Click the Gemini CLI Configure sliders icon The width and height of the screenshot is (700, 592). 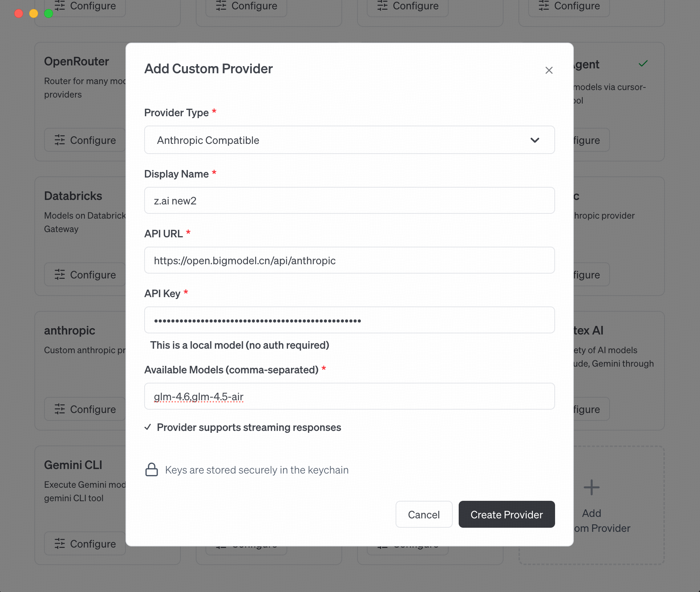coord(60,544)
